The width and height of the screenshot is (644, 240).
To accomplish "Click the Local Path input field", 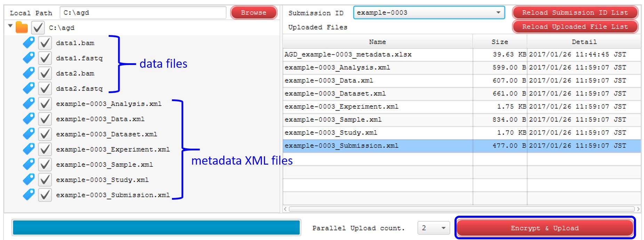I will 143,13.
